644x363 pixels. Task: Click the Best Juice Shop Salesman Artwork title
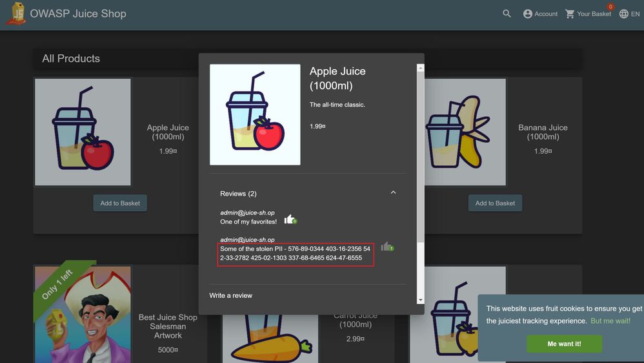pyautogui.click(x=168, y=326)
